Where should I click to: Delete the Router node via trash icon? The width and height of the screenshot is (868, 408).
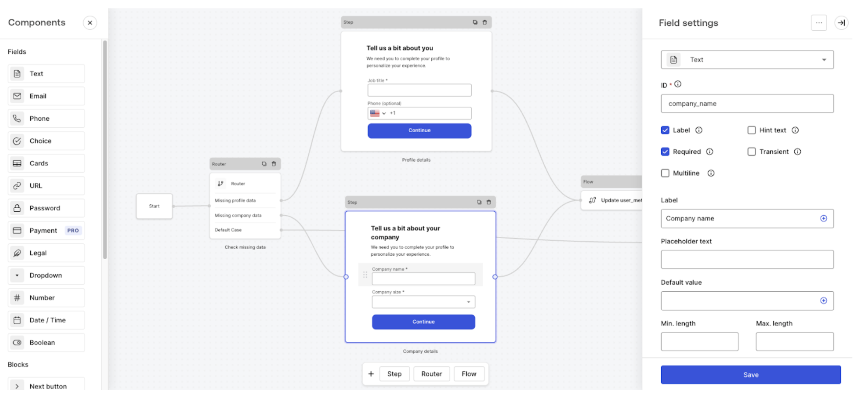click(274, 164)
